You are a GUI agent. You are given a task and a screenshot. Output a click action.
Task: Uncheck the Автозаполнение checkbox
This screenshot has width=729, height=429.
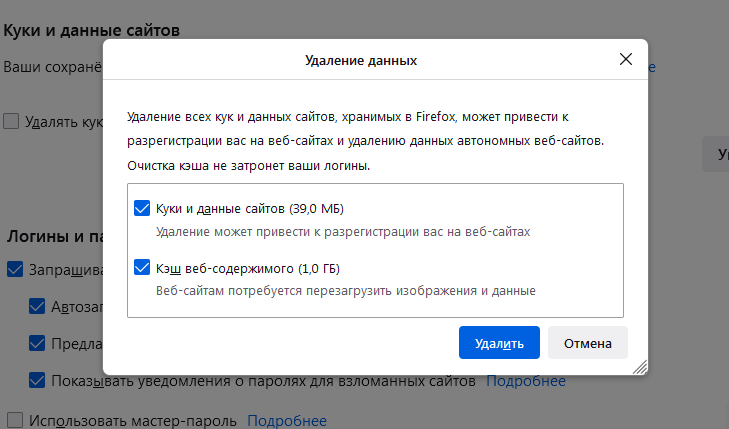click(x=37, y=306)
